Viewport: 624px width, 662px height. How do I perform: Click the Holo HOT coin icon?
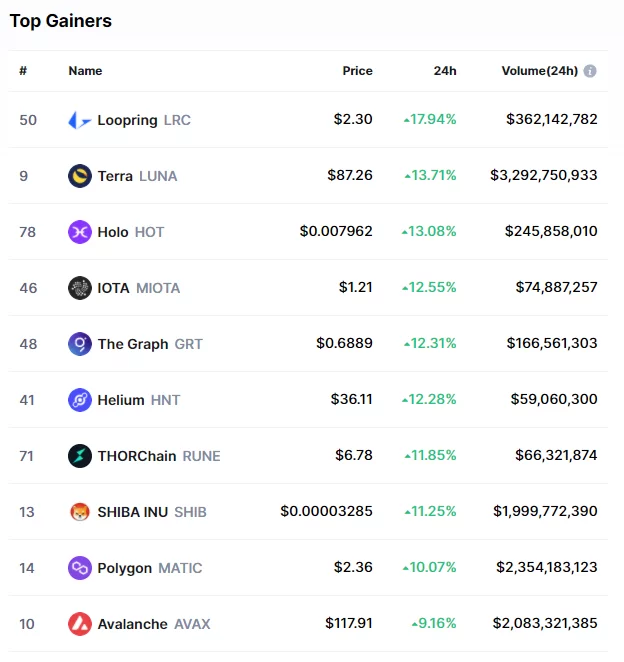[x=80, y=232]
